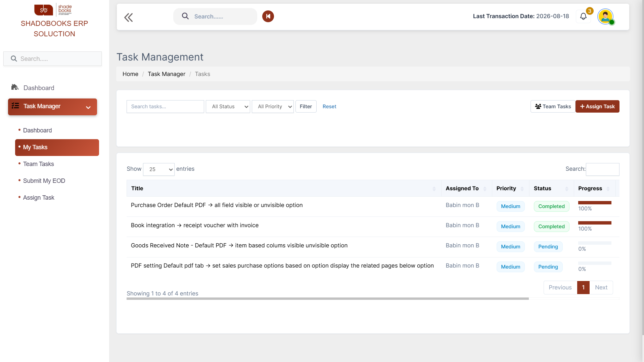This screenshot has width=644, height=362.
Task: Open Submit My EOD sidebar item
Action: [44, 181]
